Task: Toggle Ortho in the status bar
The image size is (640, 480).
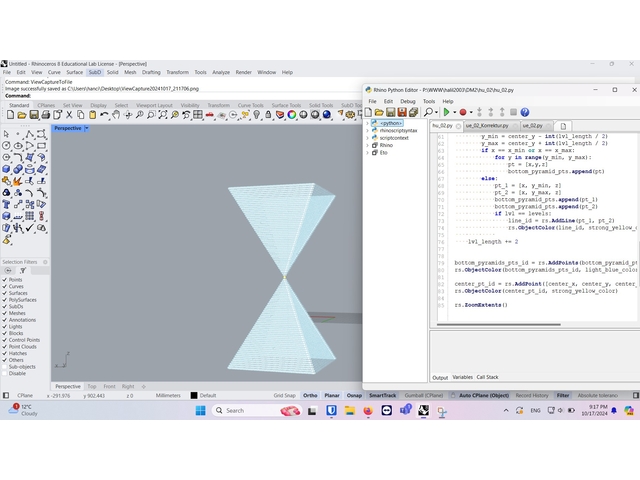Action: click(310, 396)
